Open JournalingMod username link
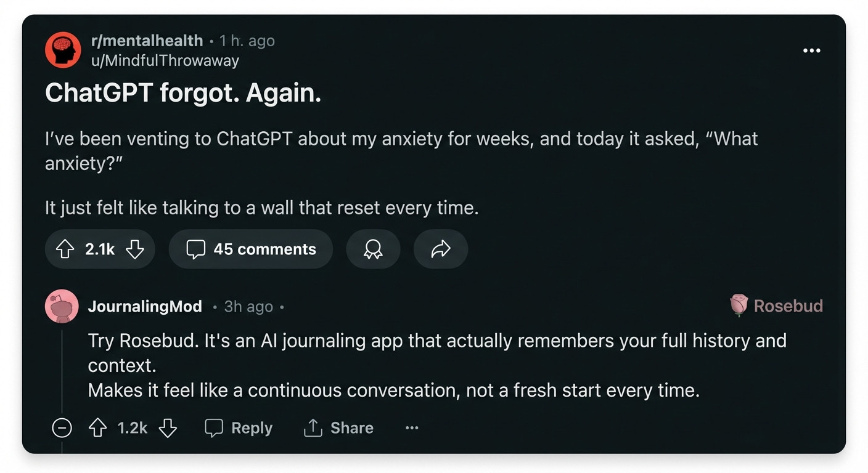The height and width of the screenshot is (473, 868). [x=145, y=306]
